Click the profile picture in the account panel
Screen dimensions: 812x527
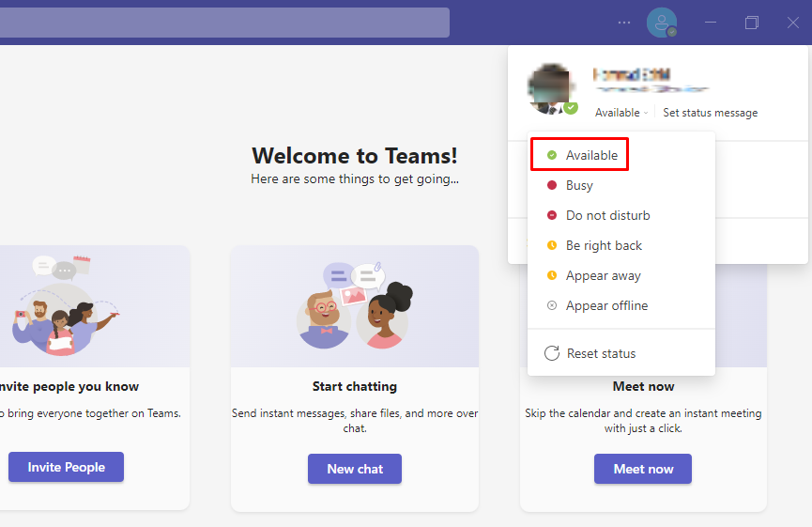pyautogui.click(x=551, y=88)
